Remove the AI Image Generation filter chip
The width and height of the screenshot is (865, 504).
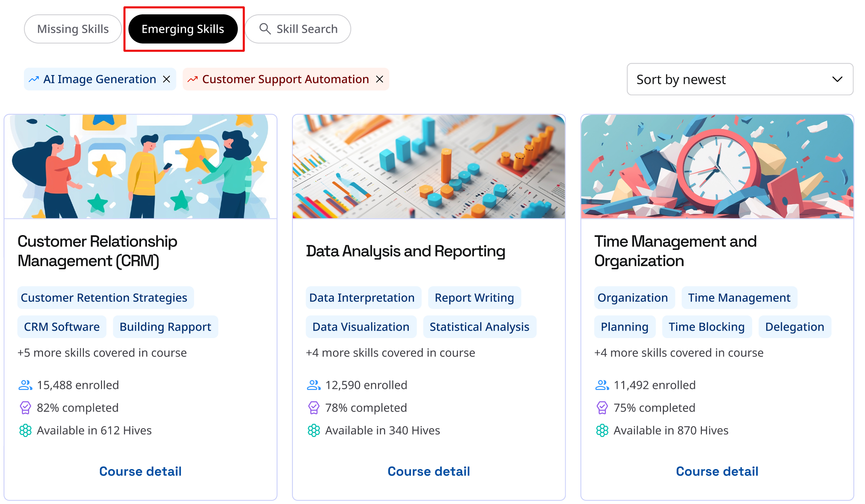point(166,79)
